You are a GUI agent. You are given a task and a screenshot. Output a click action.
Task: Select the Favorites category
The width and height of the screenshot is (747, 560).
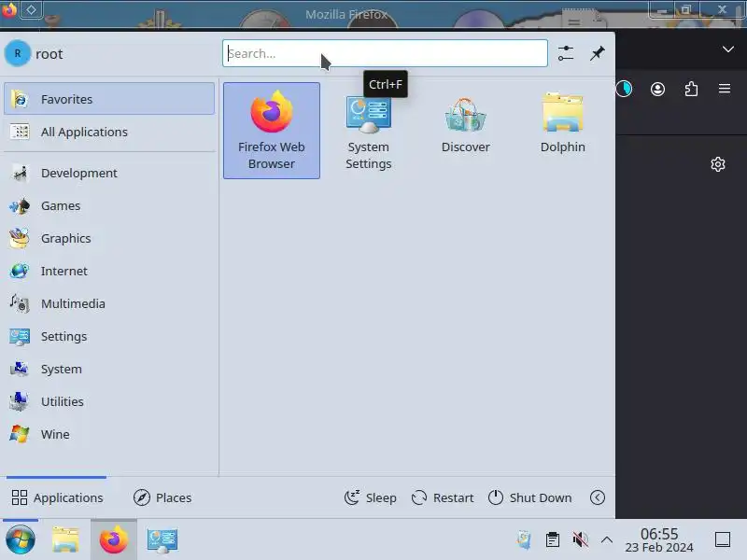pos(109,99)
